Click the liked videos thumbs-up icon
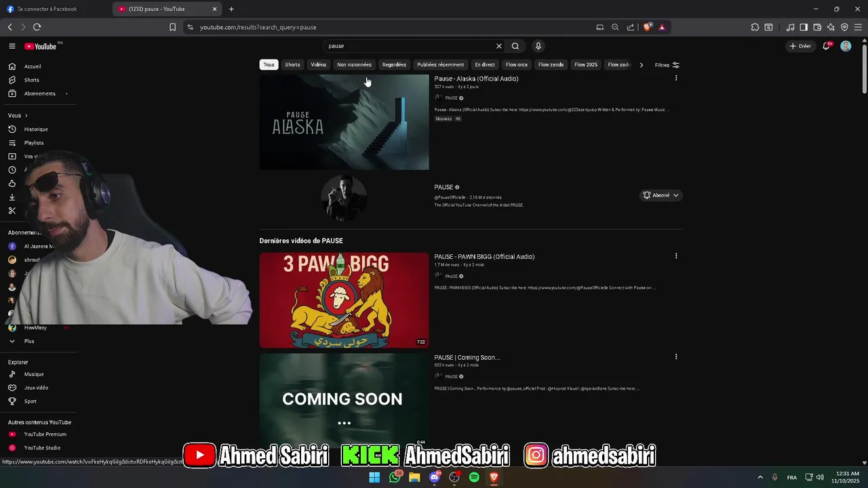 coord(12,184)
